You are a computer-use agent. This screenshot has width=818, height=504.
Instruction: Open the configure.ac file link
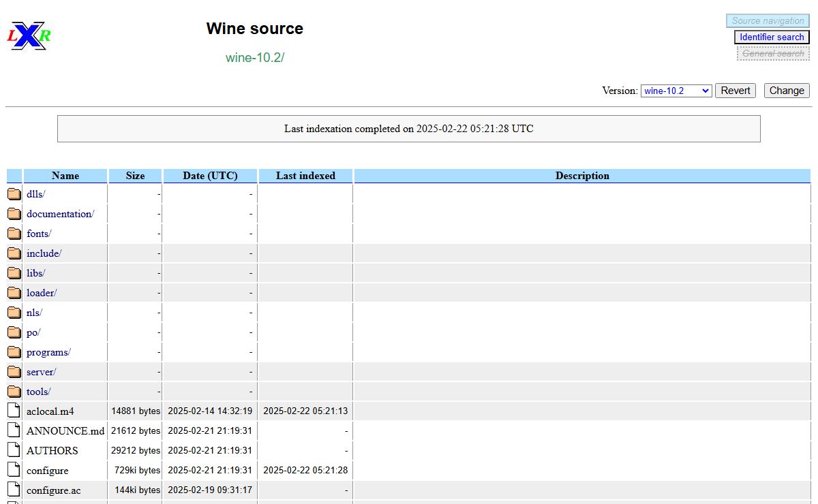pos(54,490)
